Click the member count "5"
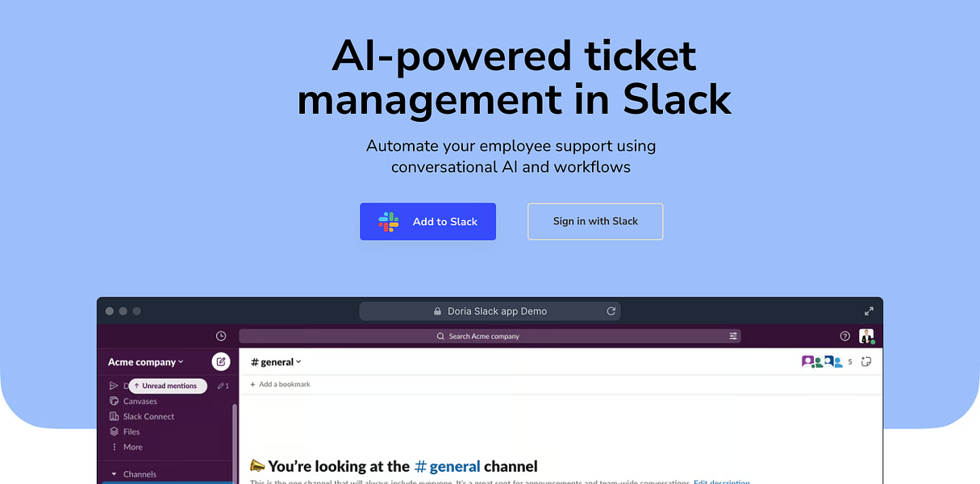The image size is (980, 484). pos(849,363)
